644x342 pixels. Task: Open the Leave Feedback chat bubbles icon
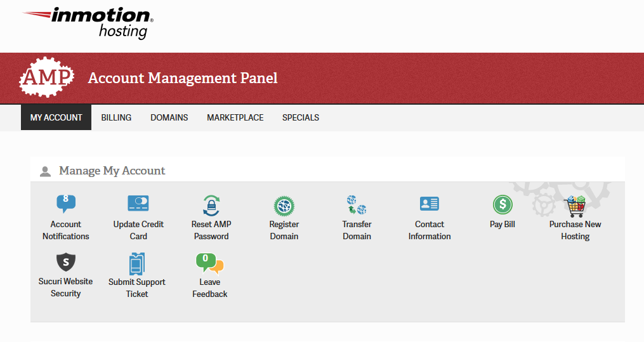(209, 263)
